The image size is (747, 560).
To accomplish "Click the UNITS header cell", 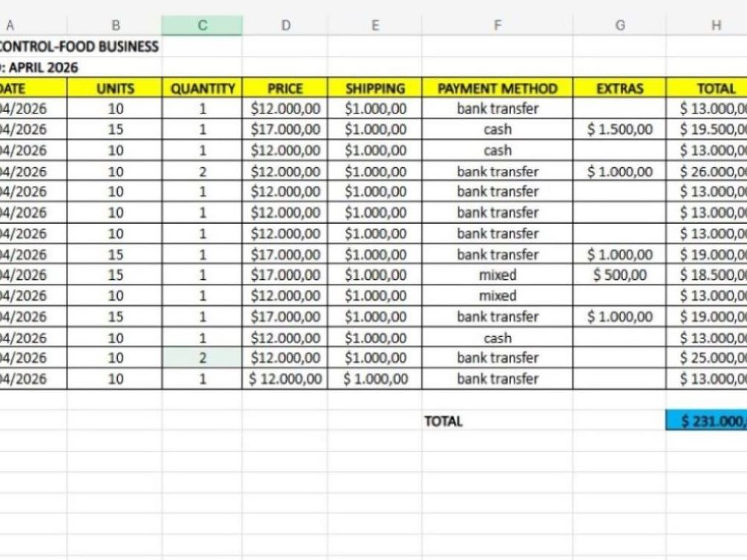I will [x=115, y=88].
